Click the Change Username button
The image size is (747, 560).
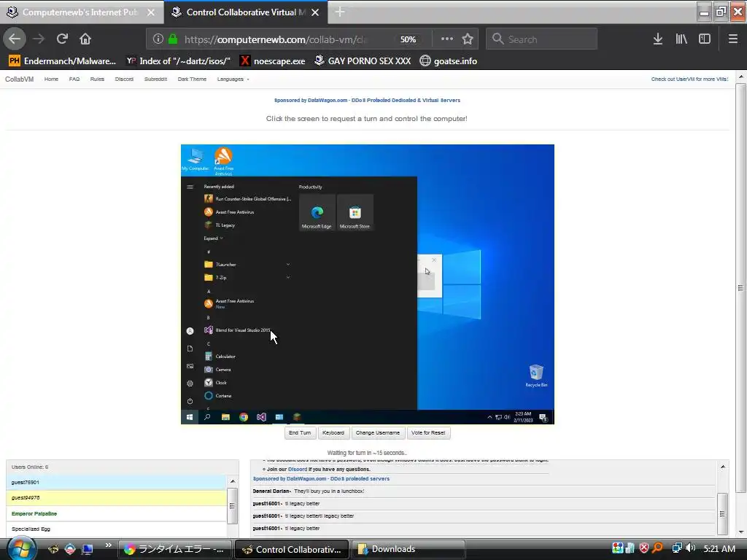coord(378,433)
